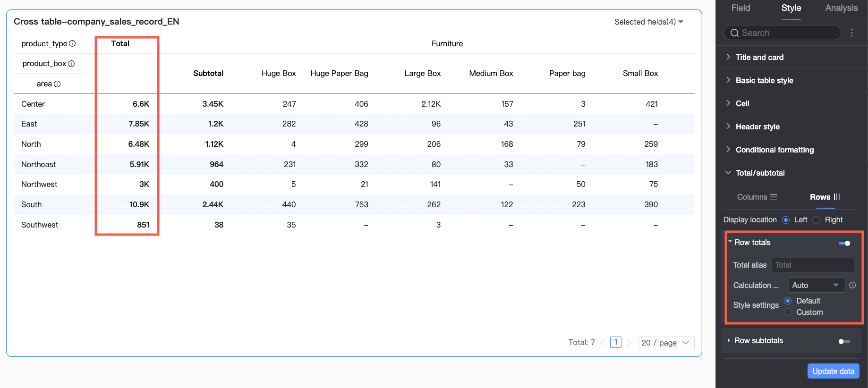Image resolution: width=868 pixels, height=388 pixels.
Task: Switch to the Analysis tab
Action: [841, 8]
